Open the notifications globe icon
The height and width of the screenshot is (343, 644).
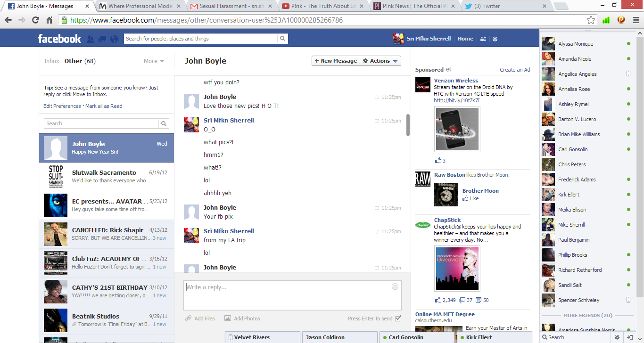tap(114, 39)
